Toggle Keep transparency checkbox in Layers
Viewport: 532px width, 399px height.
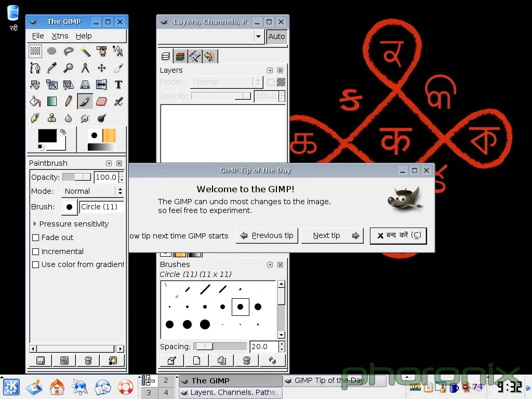[271, 82]
